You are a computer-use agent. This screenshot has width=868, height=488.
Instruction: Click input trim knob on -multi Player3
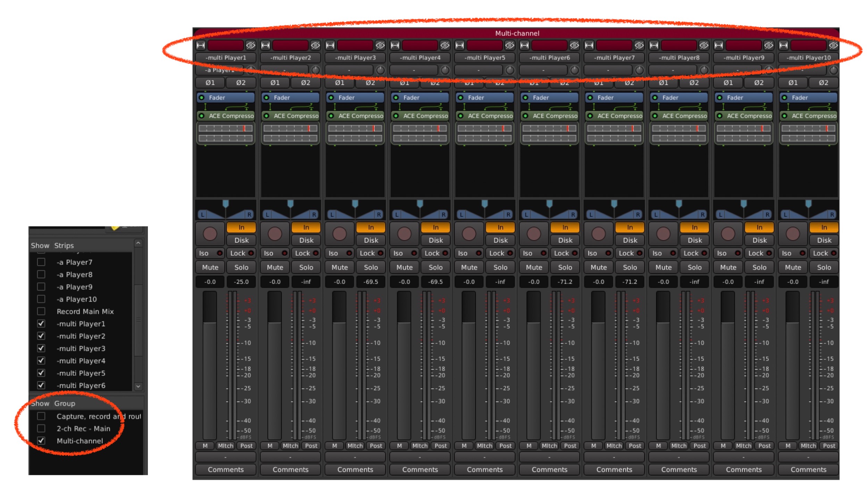[381, 70]
